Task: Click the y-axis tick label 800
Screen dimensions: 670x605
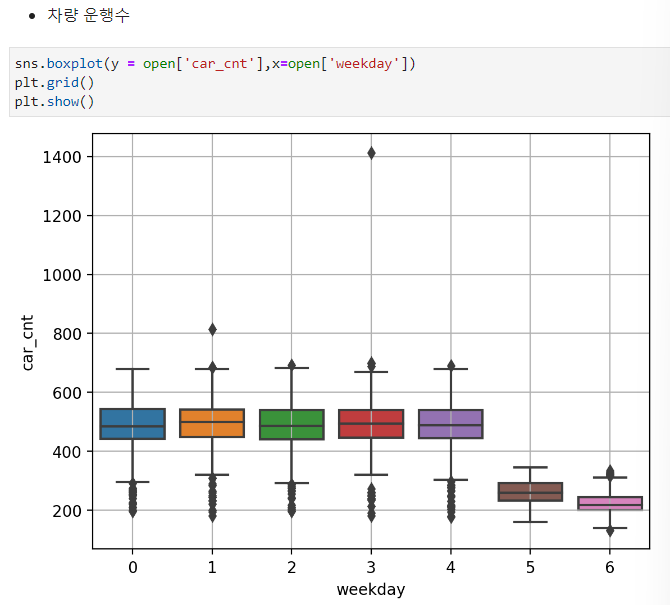Action: 67,334
